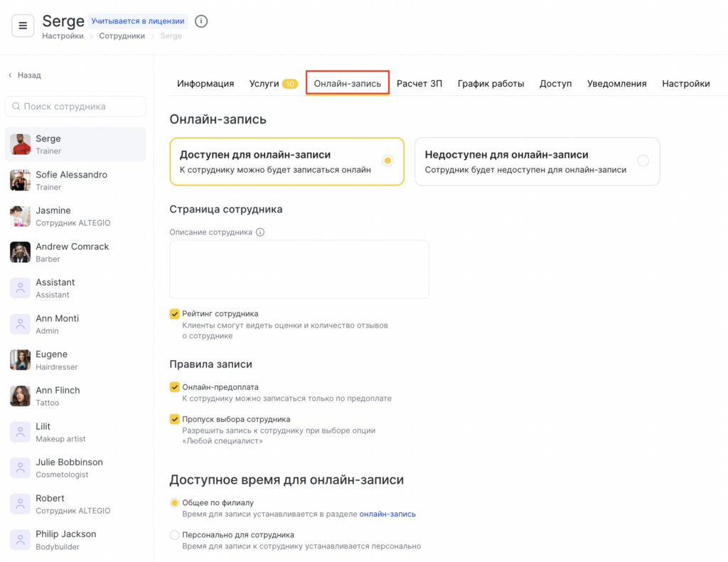Go back using the Назад chevron
The image size is (728, 562).
click(11, 75)
